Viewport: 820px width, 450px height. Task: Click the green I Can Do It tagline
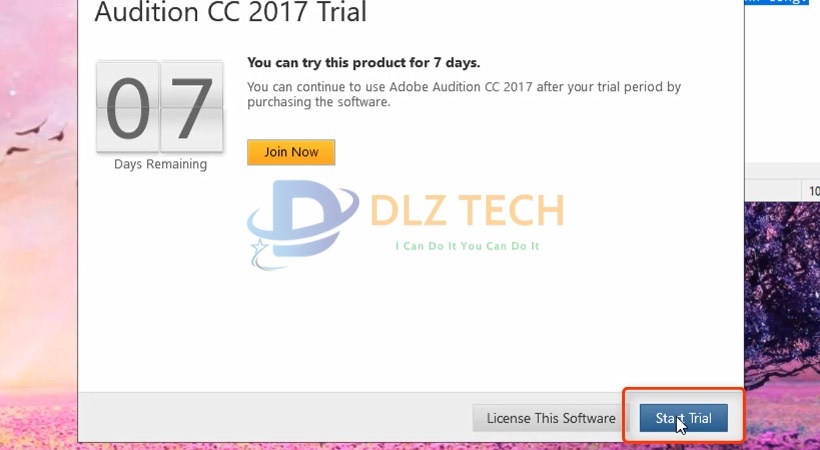tap(467, 246)
